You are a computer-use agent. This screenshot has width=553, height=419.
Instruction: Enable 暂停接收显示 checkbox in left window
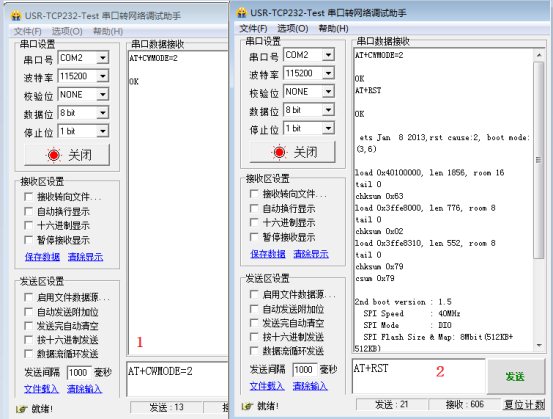pyautogui.click(x=28, y=240)
